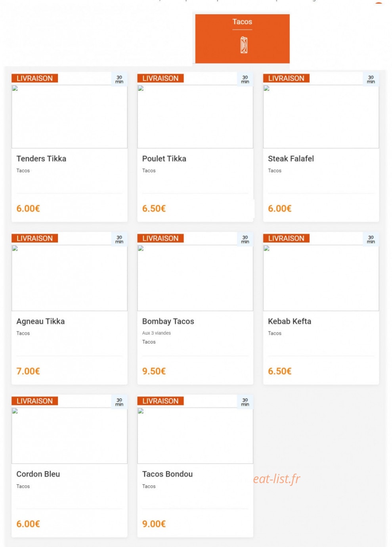Click the LIVRAISON label on Kebab Kefta card

[286, 238]
